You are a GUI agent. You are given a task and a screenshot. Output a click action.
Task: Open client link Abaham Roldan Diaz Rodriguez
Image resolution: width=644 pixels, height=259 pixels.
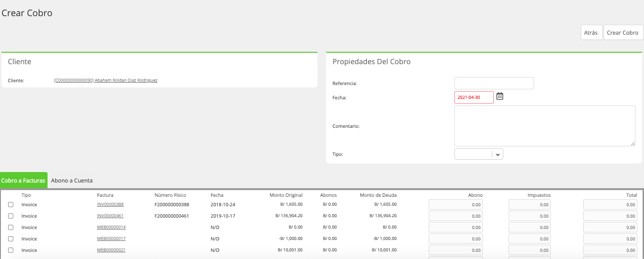pos(106,80)
